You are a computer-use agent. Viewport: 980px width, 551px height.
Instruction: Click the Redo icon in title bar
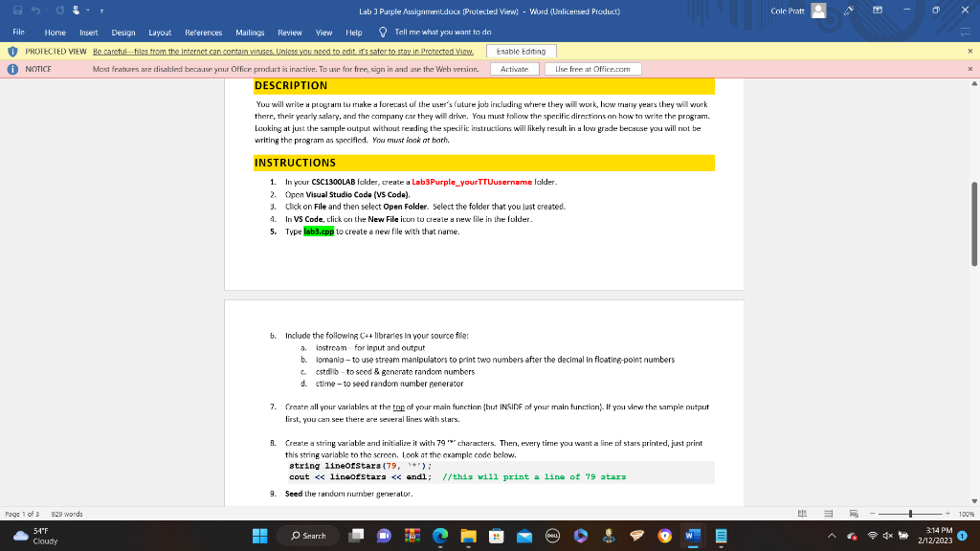[60, 11]
